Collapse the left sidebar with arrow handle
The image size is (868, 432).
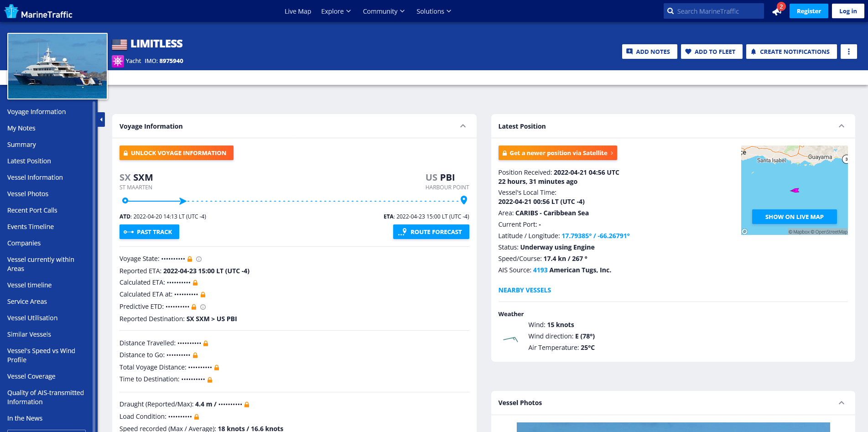[x=101, y=120]
